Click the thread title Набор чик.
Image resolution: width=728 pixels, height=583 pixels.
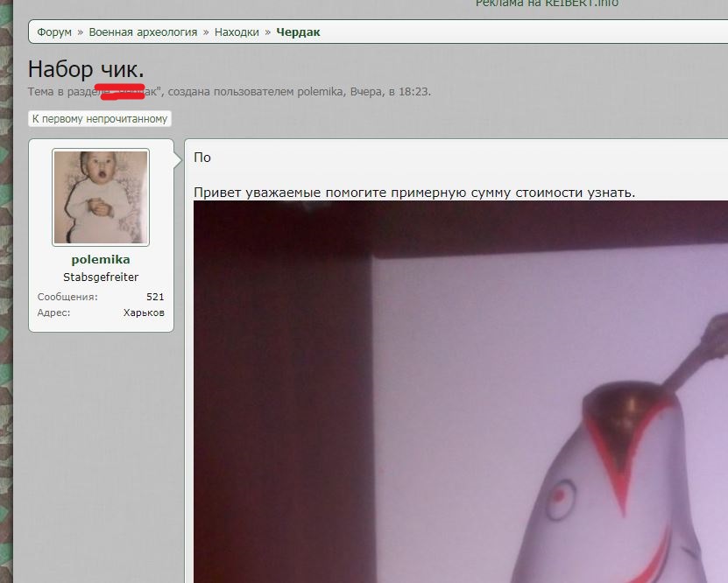(x=86, y=69)
